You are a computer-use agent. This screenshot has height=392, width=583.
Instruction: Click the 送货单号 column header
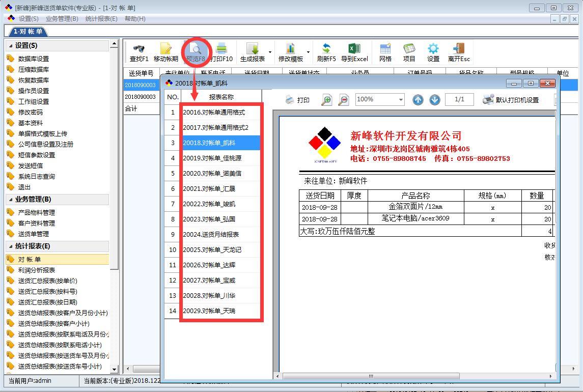click(141, 73)
